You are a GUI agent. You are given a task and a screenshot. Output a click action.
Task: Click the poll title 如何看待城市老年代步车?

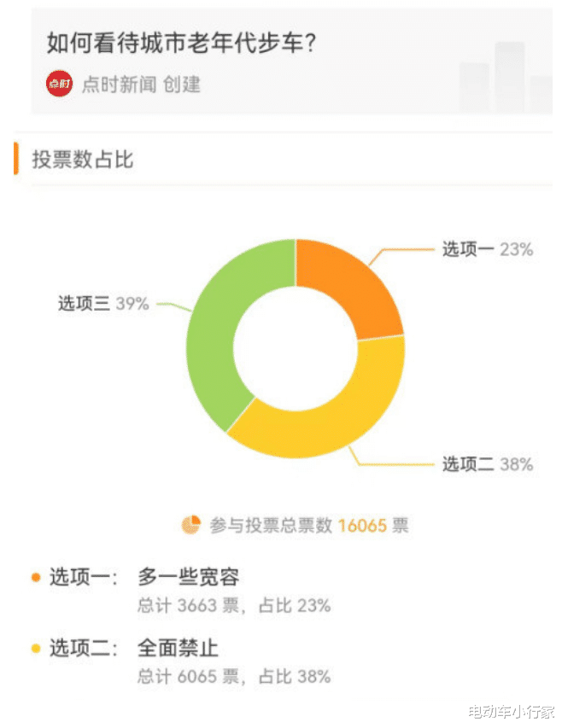pyautogui.click(x=182, y=44)
